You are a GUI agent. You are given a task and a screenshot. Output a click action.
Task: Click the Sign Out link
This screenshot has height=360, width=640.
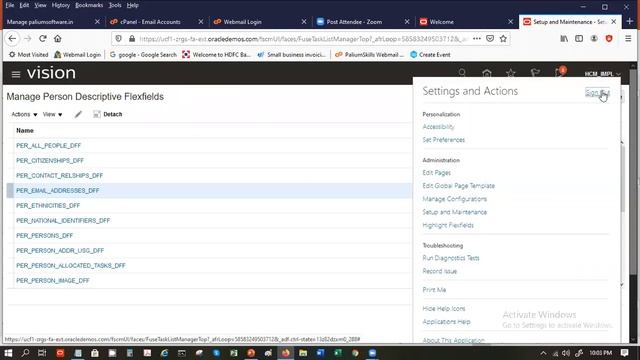(597, 93)
